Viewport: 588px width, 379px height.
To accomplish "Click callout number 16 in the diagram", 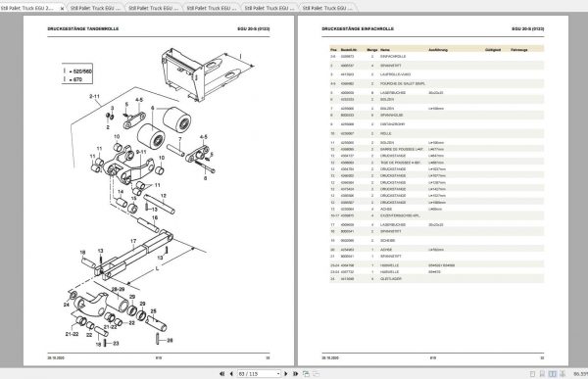I will click(155, 217).
